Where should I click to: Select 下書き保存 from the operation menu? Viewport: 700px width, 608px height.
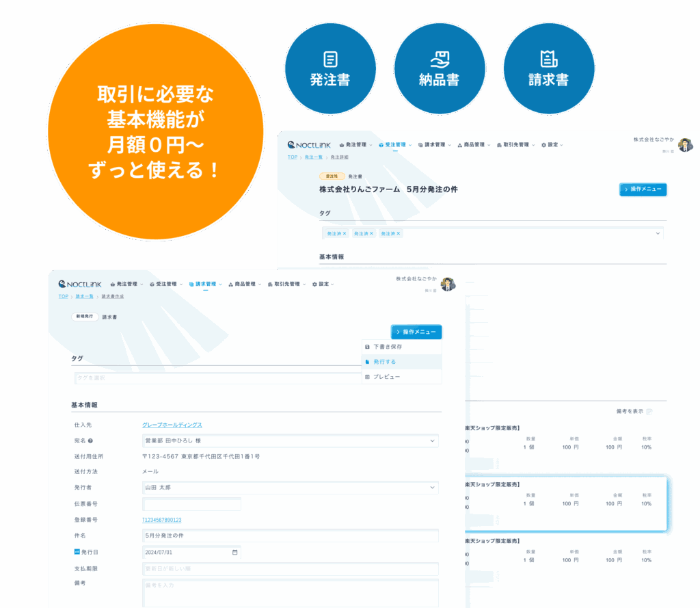[387, 347]
